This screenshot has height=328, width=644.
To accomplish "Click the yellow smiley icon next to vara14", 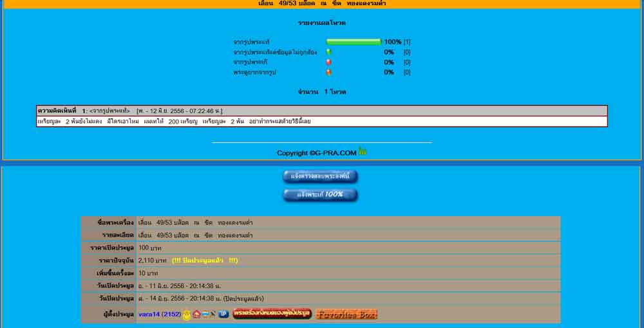I will [187, 314].
